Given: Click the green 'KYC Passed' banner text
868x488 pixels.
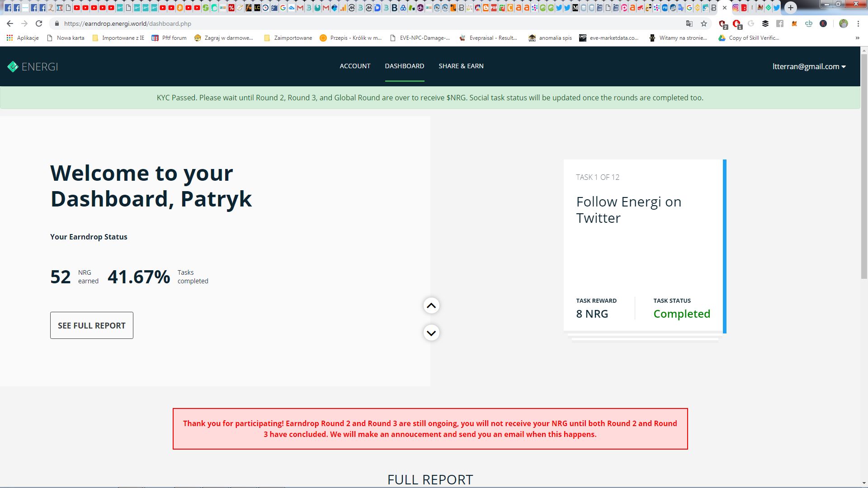Looking at the screenshot, I should click(430, 98).
